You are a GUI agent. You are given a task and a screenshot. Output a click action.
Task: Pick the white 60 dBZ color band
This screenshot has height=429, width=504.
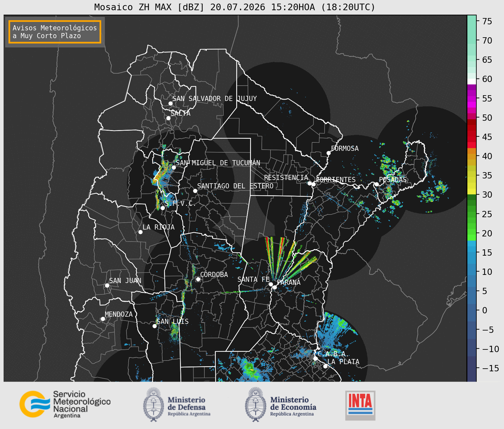coord(472,81)
